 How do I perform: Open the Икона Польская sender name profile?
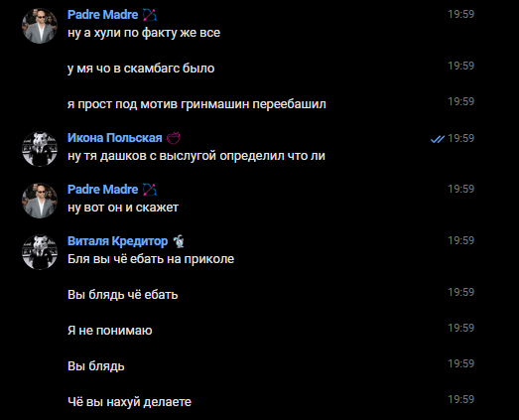pyautogui.click(x=115, y=138)
